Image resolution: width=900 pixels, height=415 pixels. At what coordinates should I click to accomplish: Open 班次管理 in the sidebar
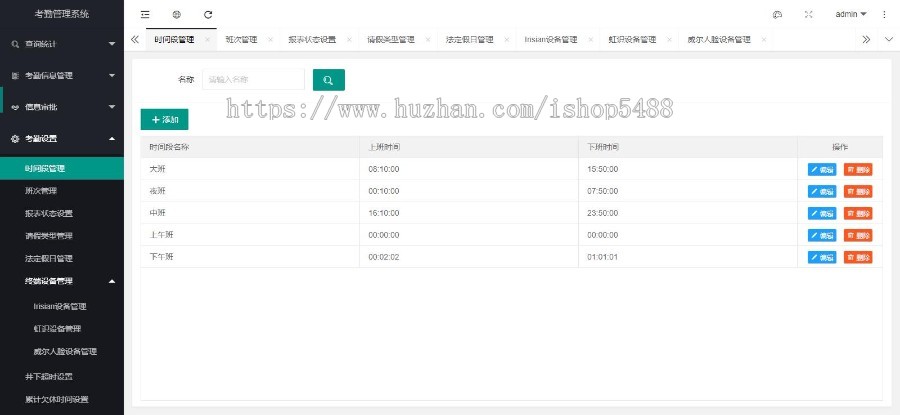tap(62, 191)
